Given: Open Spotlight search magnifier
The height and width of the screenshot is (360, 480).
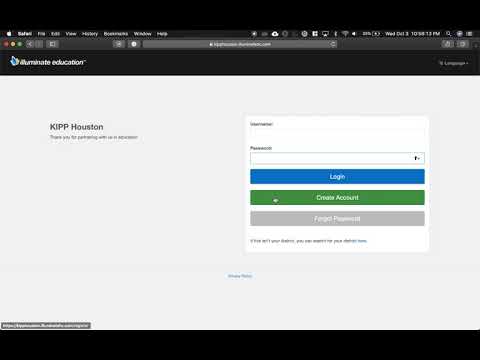Looking at the screenshot, I should 449,34.
